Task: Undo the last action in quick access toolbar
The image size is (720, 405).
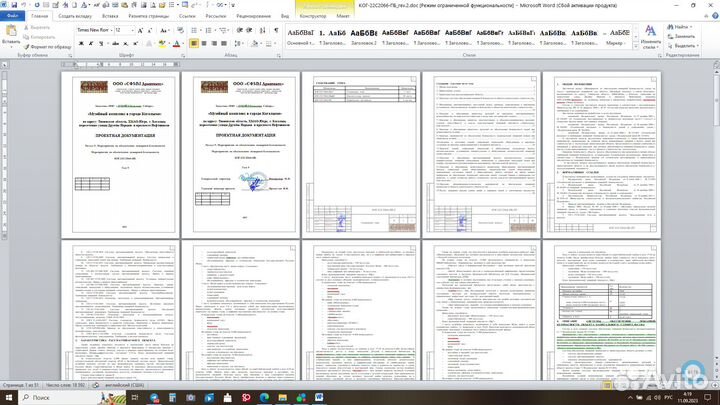Action: click(x=23, y=5)
